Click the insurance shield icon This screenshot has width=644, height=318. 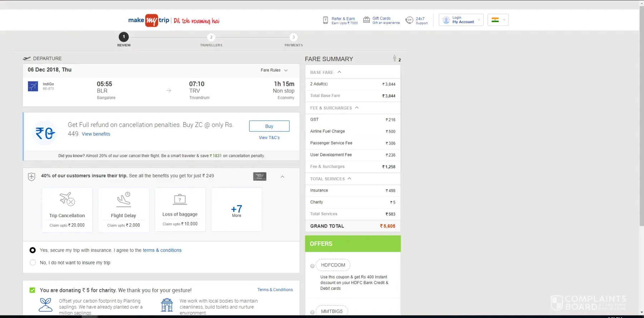coord(31,177)
